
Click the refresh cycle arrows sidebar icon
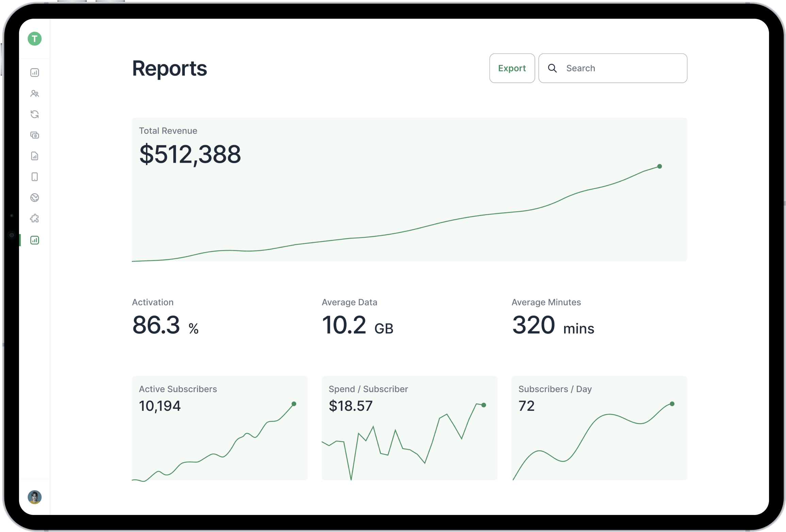(x=35, y=114)
